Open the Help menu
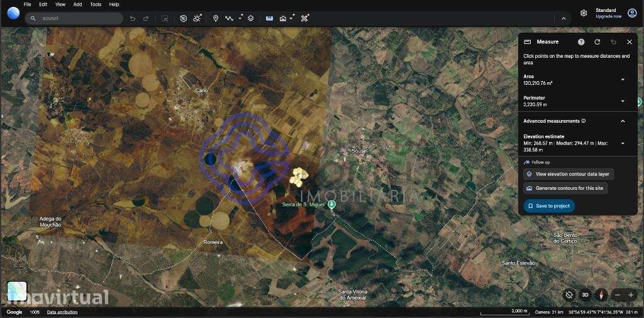Viewport: 644px width, 318px height. coord(114,4)
